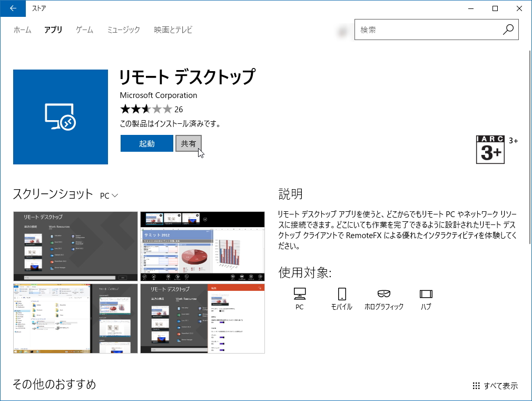Click the 共有 share button
This screenshot has height=401, width=532.
(189, 143)
